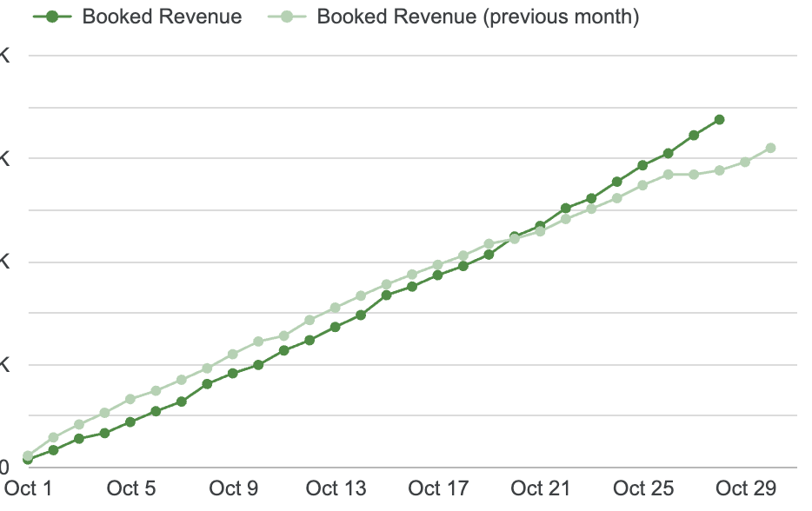This screenshot has height=511, width=812.
Task: Click the last dark green data point near Oct 28
Action: click(x=719, y=119)
